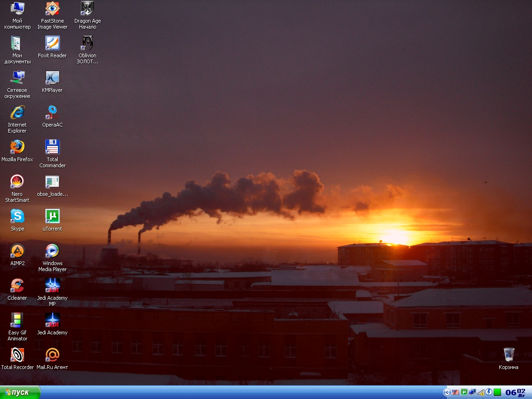
Task: Click the Nero StartSmart icon
Action: 17,182
